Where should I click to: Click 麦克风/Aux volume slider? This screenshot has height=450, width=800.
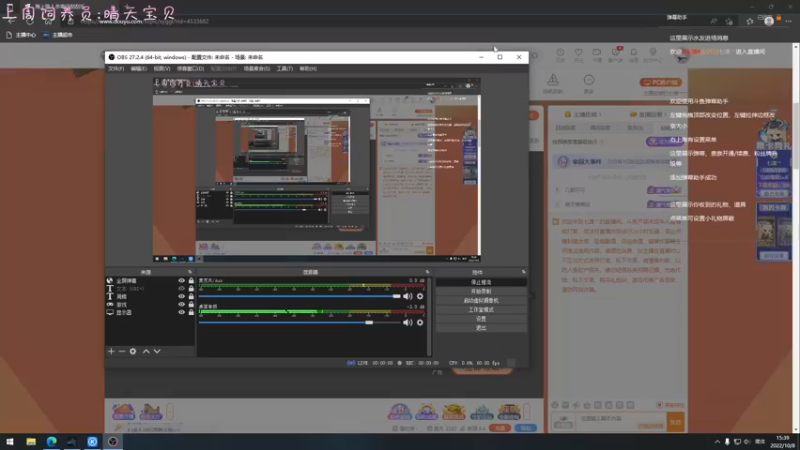tap(299, 296)
